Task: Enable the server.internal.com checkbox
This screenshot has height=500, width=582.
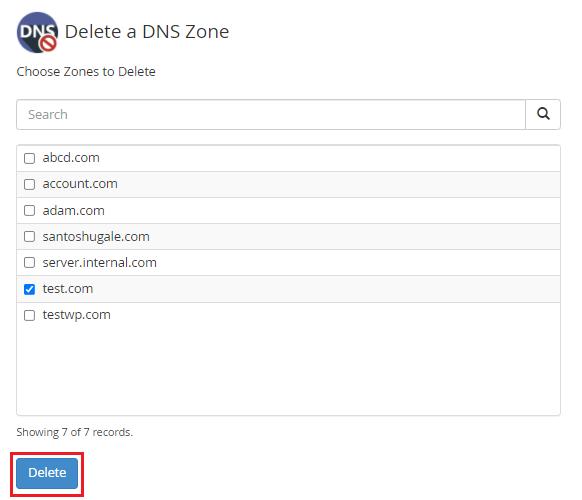Action: tap(29, 262)
